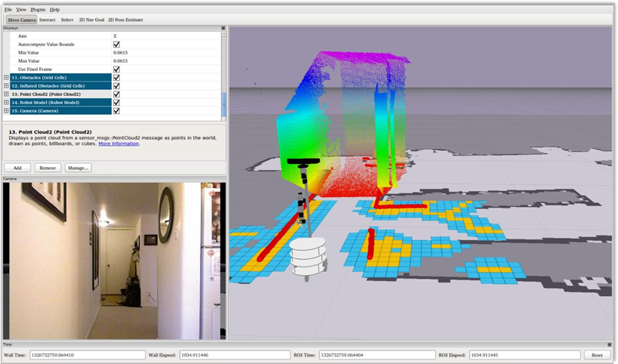Screen dimensions: 618x364
Task: Toggle the Use Fixed Frame checkbox
Action: (x=116, y=69)
